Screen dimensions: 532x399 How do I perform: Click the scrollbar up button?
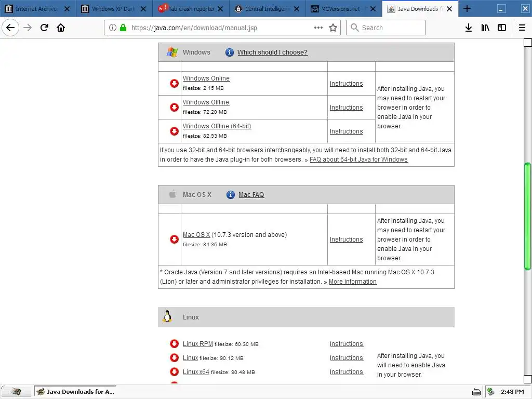coord(528,43)
